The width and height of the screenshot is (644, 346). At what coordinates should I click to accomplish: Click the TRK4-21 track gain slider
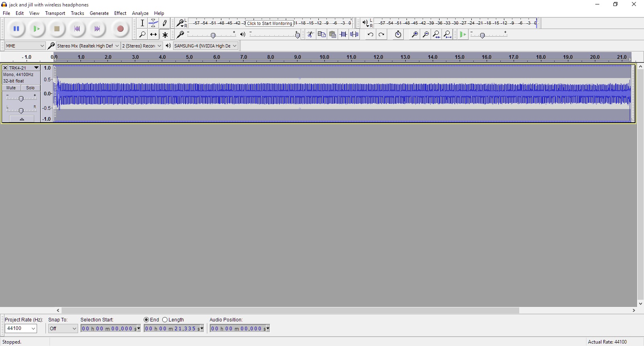[x=21, y=99]
